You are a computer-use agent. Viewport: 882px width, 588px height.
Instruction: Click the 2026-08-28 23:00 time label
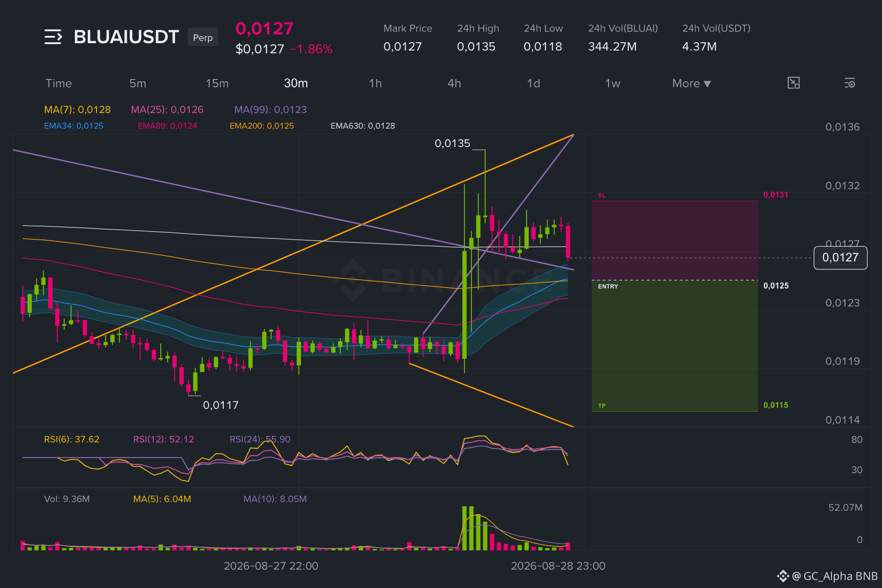(558, 566)
